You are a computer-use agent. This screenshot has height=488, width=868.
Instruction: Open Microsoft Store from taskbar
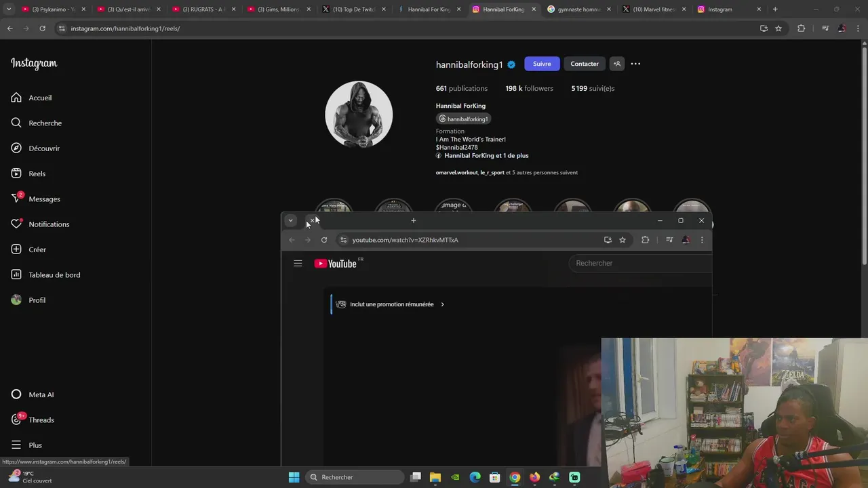pos(495,477)
